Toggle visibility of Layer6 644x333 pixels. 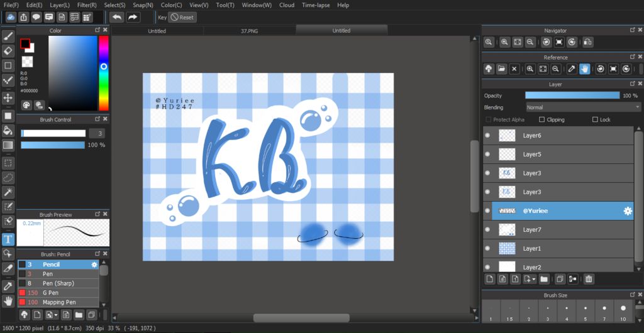tap(487, 135)
